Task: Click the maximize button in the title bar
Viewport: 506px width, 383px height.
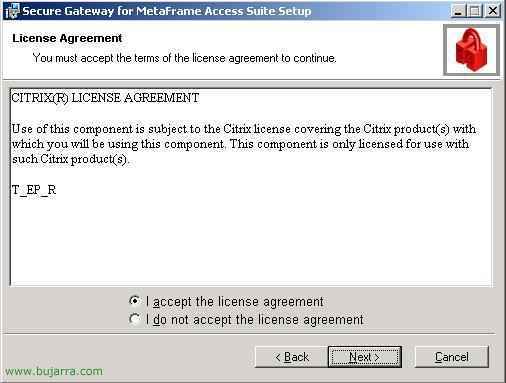Action: pos(475,11)
